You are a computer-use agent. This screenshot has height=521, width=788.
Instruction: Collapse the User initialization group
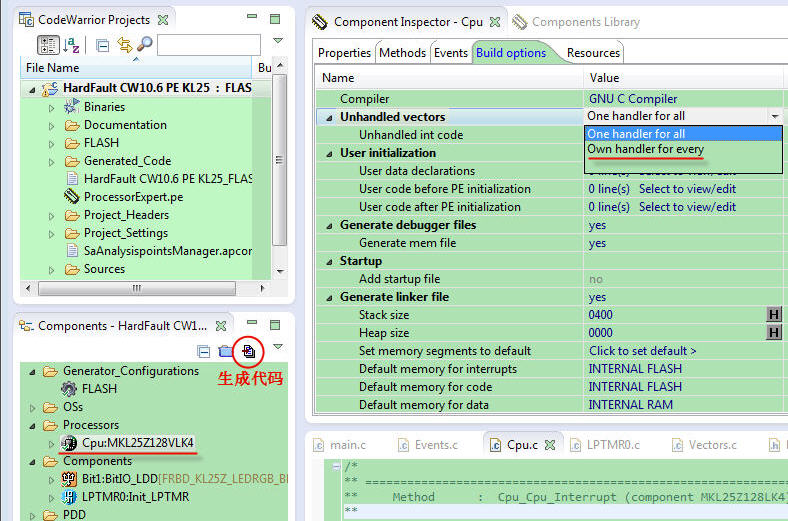(329, 154)
